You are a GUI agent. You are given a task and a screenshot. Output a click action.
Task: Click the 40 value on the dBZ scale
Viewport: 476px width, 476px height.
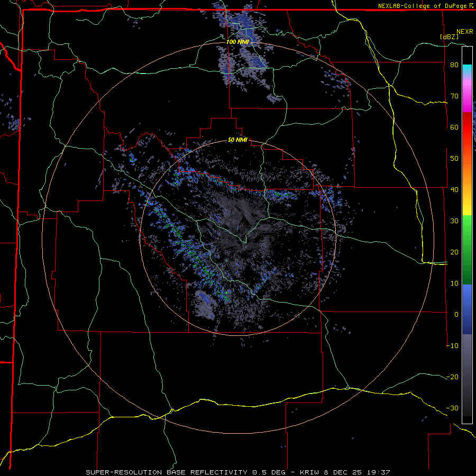point(454,190)
